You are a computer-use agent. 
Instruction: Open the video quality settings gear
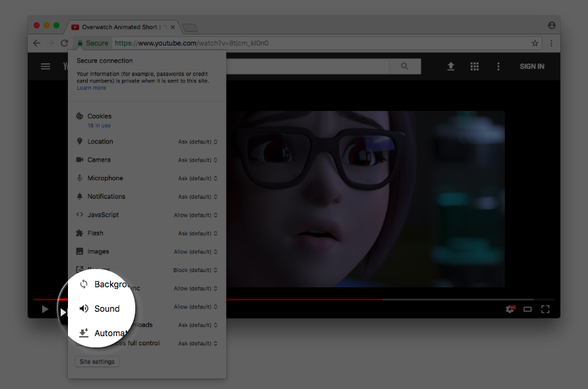click(509, 308)
